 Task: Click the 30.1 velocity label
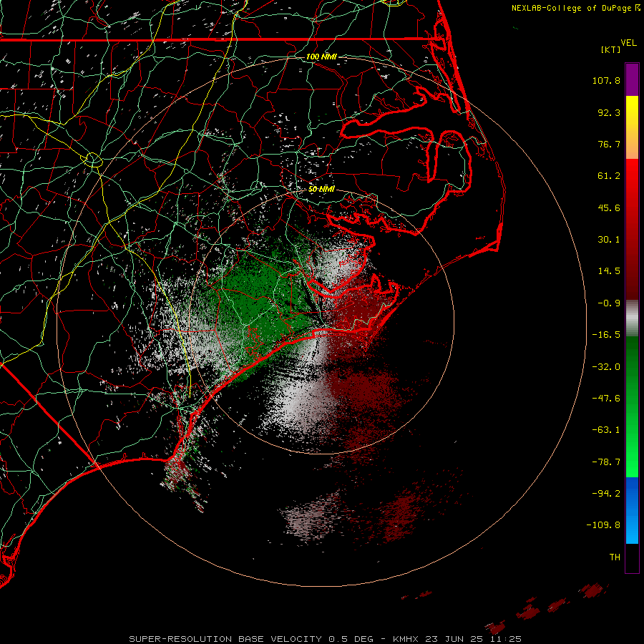point(609,240)
